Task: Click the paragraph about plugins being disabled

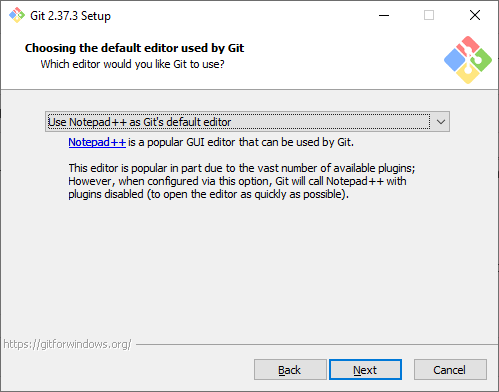Action: coord(242,181)
